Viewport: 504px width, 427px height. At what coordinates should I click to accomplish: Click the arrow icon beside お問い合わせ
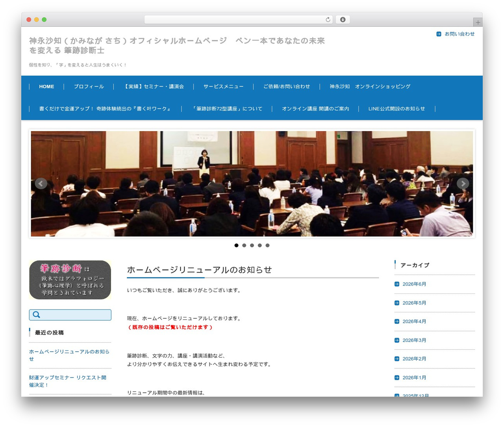click(x=439, y=34)
